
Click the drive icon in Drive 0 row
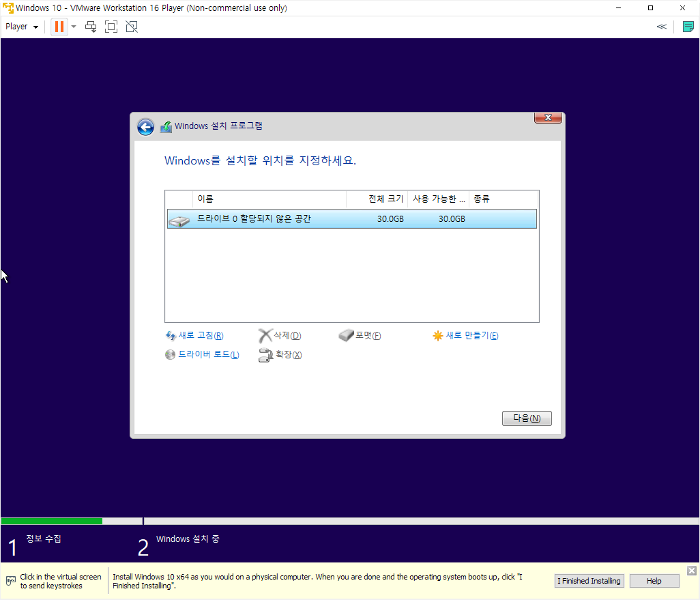pos(179,220)
